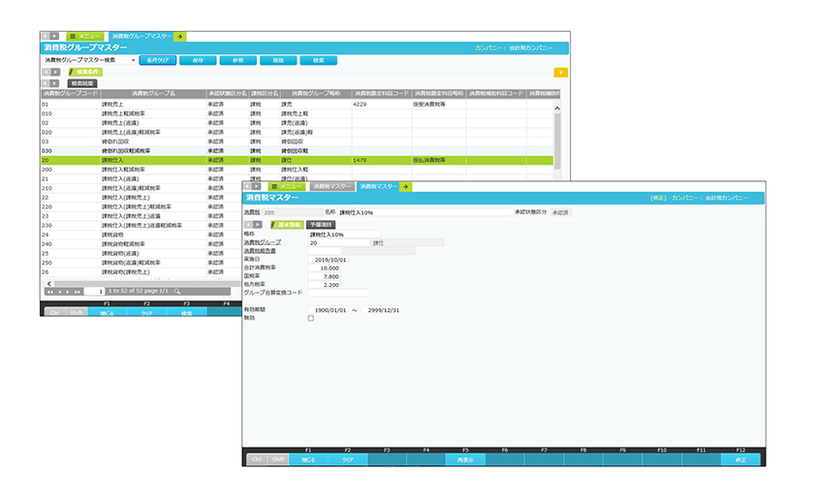Toggle the Ctrl key in the front function bar
Screen dimensions: 814x504
point(257,459)
